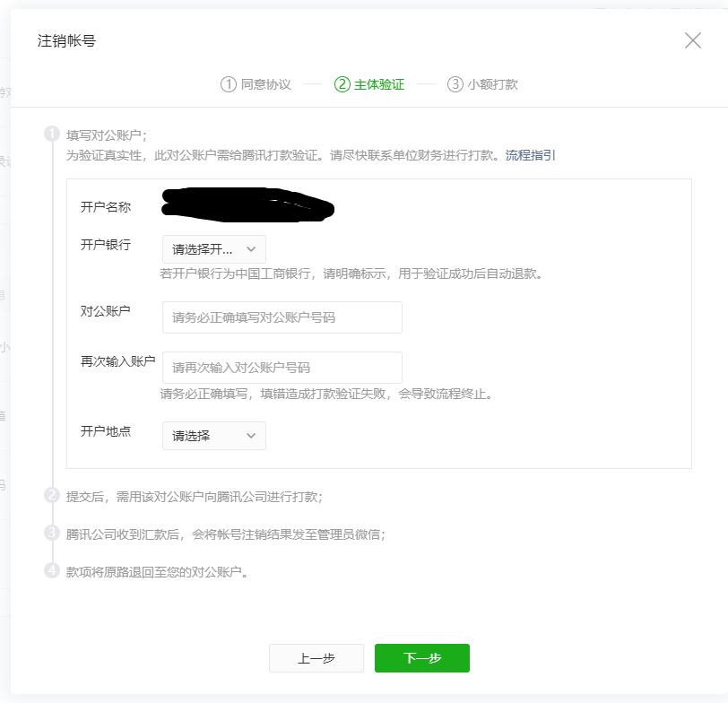Click text 腾讯公司收到汇款后 notice line
The width and height of the screenshot is (728, 703).
[226, 534]
